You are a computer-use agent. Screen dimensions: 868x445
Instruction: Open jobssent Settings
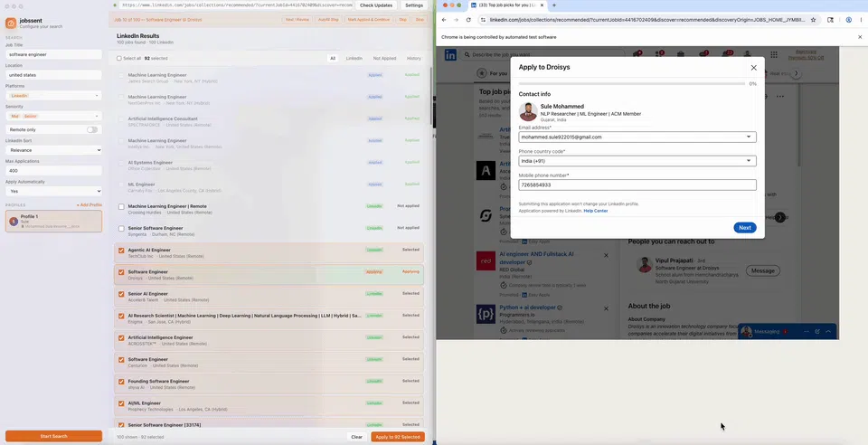click(x=413, y=5)
